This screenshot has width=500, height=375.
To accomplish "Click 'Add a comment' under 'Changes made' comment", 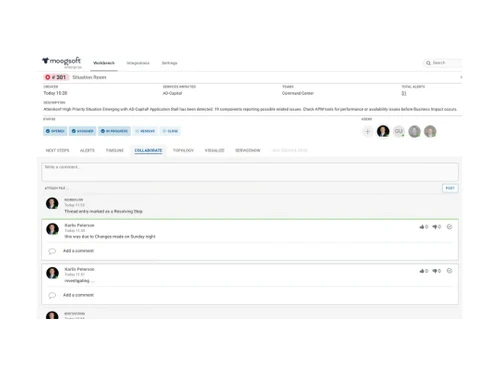I will (78, 251).
